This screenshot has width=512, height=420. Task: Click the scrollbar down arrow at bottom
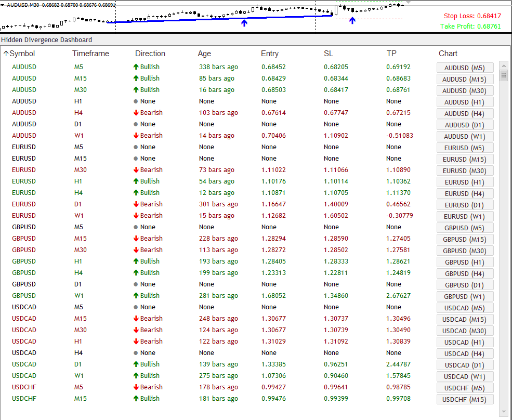(504, 412)
